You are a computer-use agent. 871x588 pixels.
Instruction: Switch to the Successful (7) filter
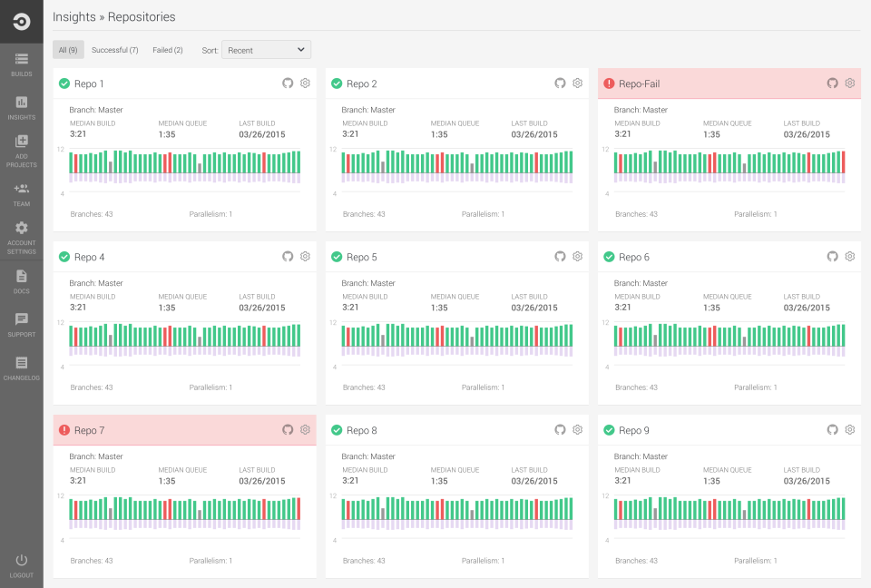pos(114,49)
